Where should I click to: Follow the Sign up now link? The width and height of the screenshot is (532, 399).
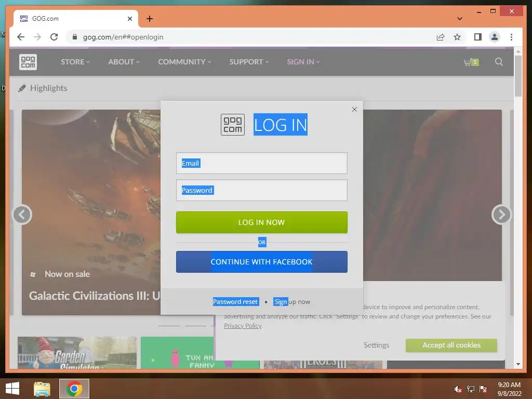coord(292,302)
